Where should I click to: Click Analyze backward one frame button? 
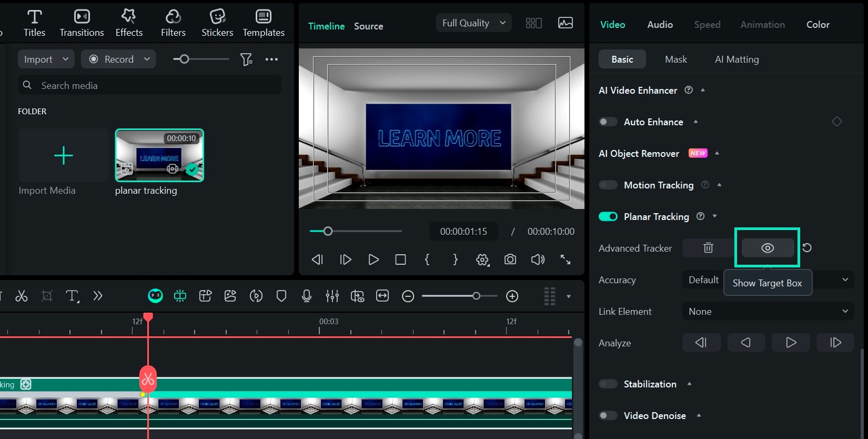tap(701, 343)
